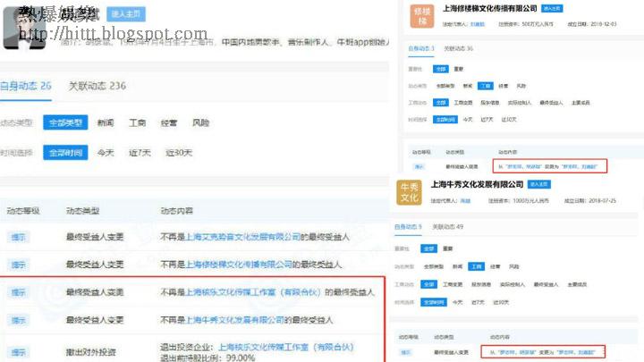The image size is (644, 362).
Task: Select 重要 importance filter in 牛秀文化 panel
Action: click(448, 248)
